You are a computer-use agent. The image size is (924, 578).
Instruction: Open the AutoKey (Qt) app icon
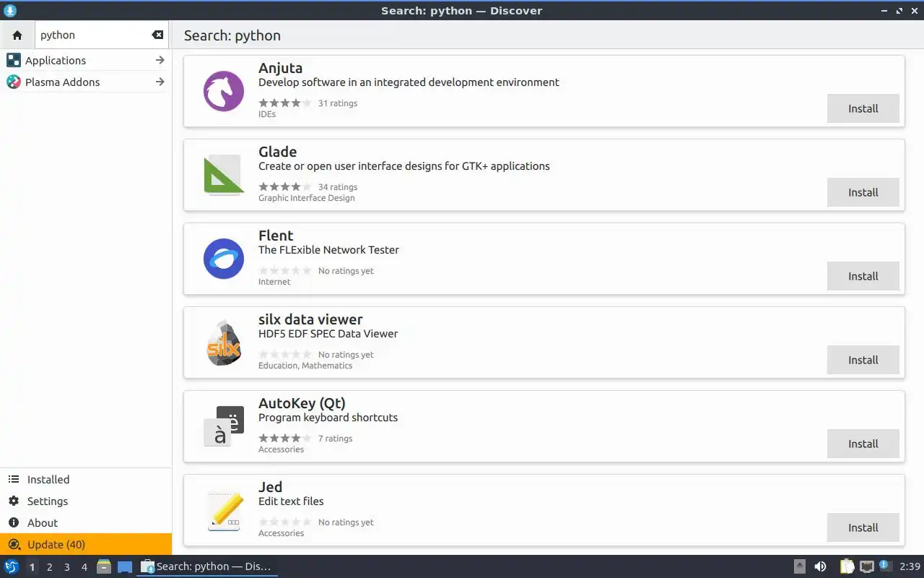tap(224, 426)
